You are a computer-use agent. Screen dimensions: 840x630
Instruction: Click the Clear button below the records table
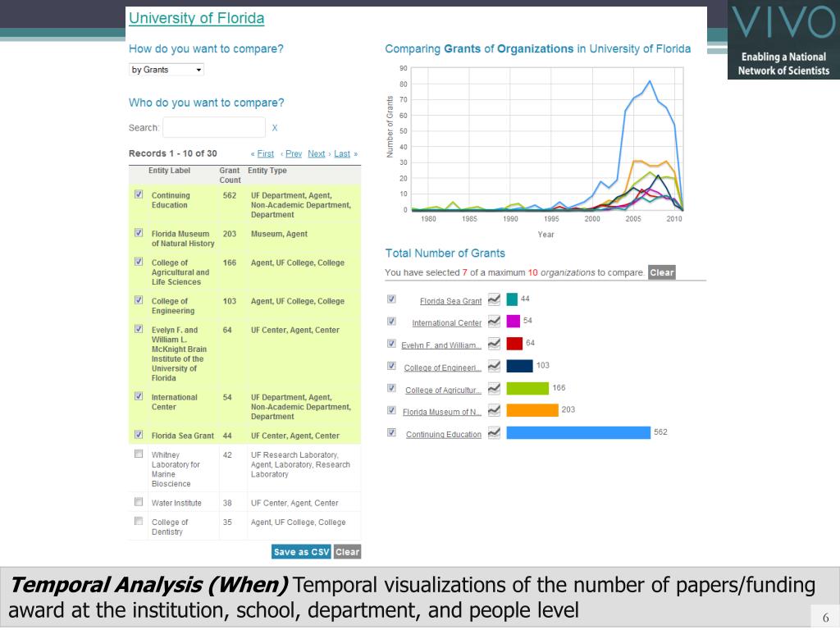347,552
